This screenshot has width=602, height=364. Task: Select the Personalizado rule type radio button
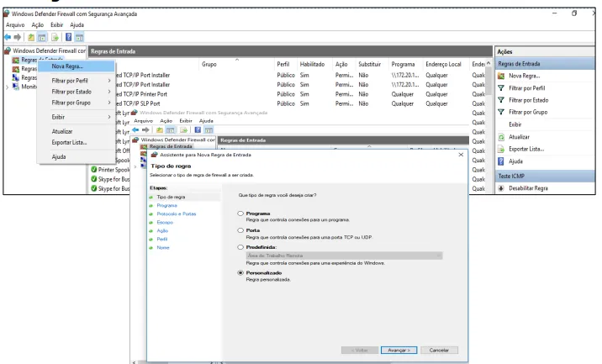(240, 272)
